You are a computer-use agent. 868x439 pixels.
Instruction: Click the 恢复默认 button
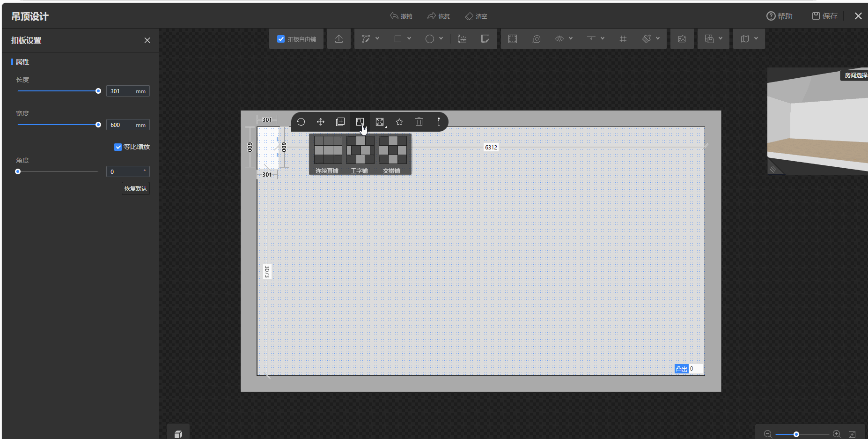coord(136,188)
